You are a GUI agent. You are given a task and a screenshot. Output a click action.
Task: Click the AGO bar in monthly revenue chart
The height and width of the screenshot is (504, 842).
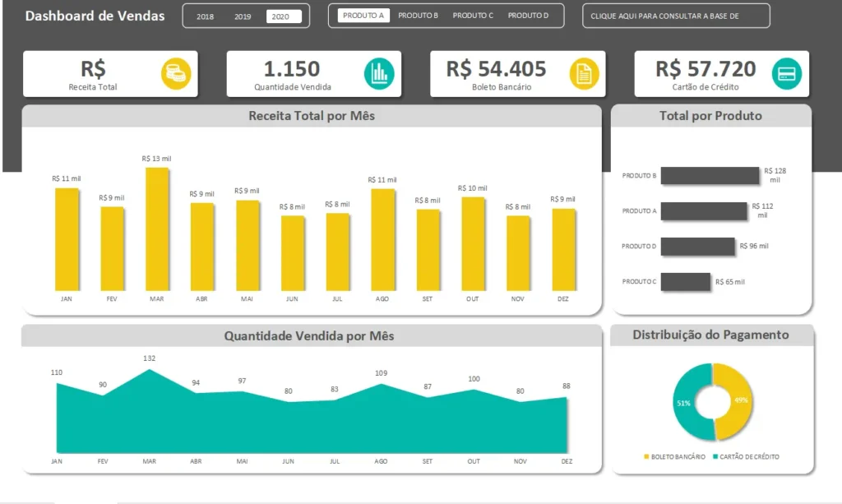[382, 240]
